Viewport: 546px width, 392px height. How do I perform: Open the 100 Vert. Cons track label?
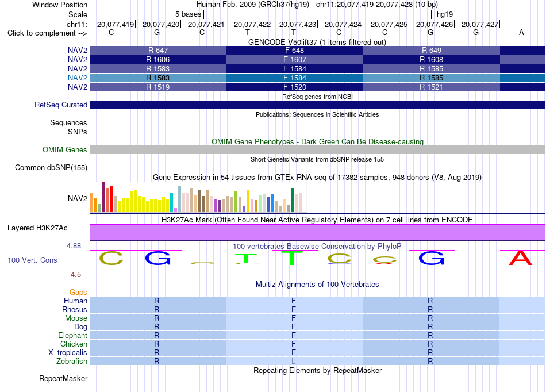[32, 260]
